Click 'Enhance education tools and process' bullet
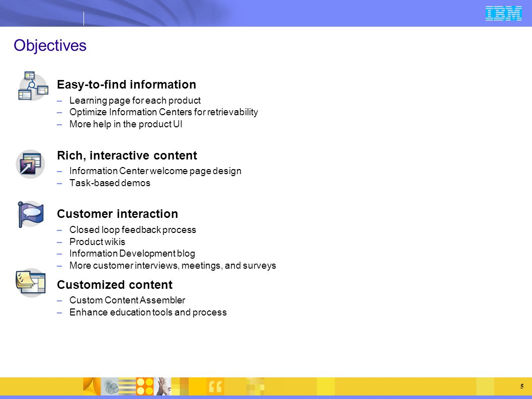This screenshot has width=532, height=399. (148, 312)
